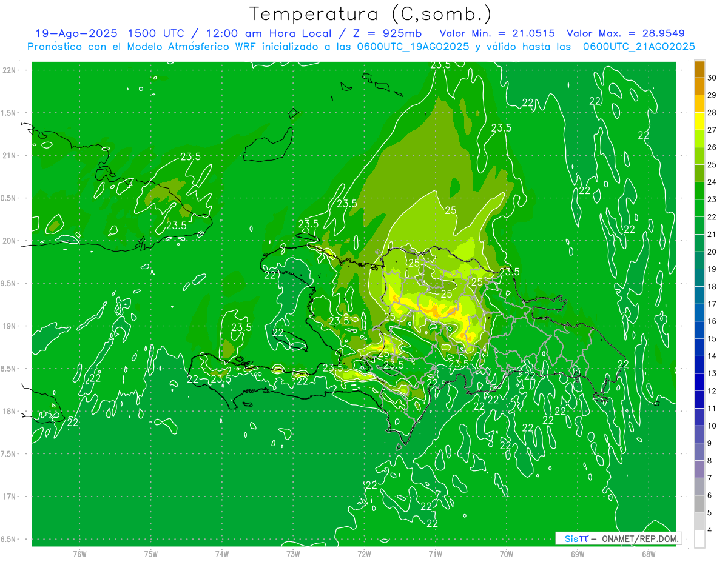Click the yellow swatch between legend 27 and 28
Screen dimensions: 728x562
pos(699,121)
